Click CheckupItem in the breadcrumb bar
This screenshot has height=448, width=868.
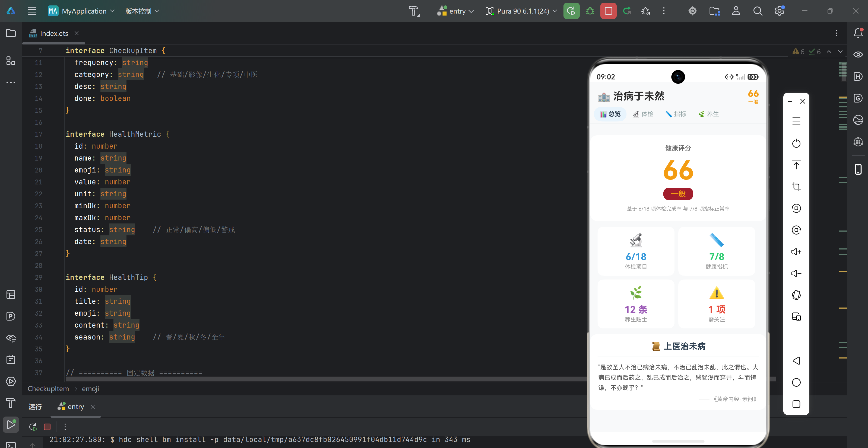48,389
